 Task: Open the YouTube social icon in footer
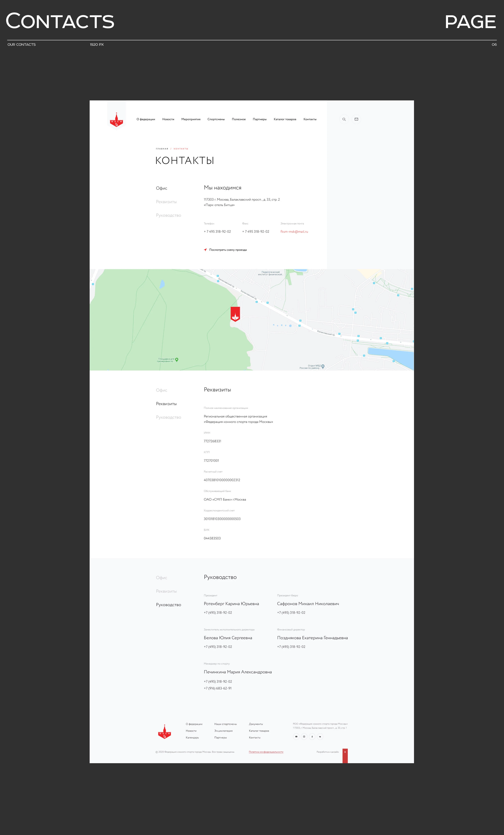click(x=296, y=736)
